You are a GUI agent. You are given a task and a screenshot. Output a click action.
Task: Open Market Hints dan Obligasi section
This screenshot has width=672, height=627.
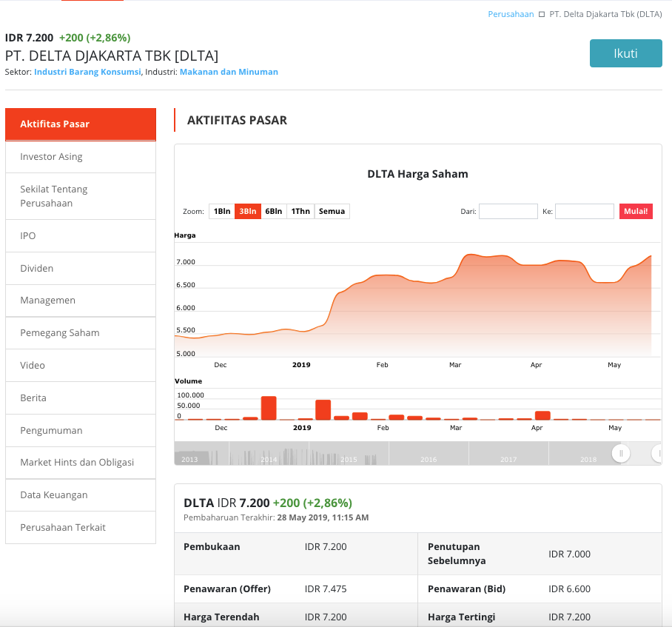click(81, 463)
